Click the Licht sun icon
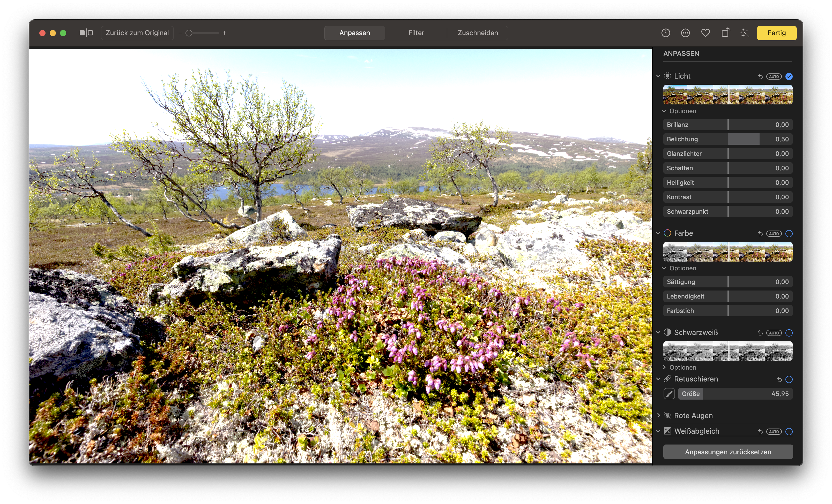The height and width of the screenshot is (504, 832). pyautogui.click(x=667, y=76)
